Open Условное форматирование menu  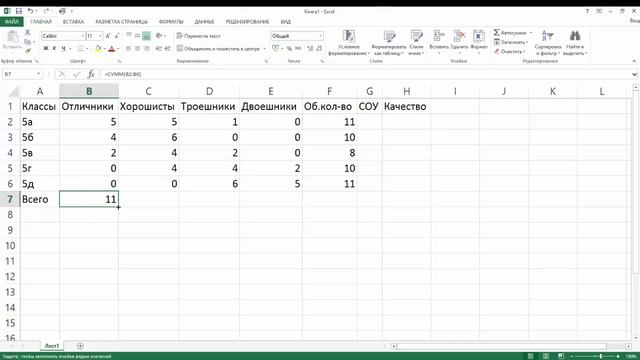tap(349, 42)
